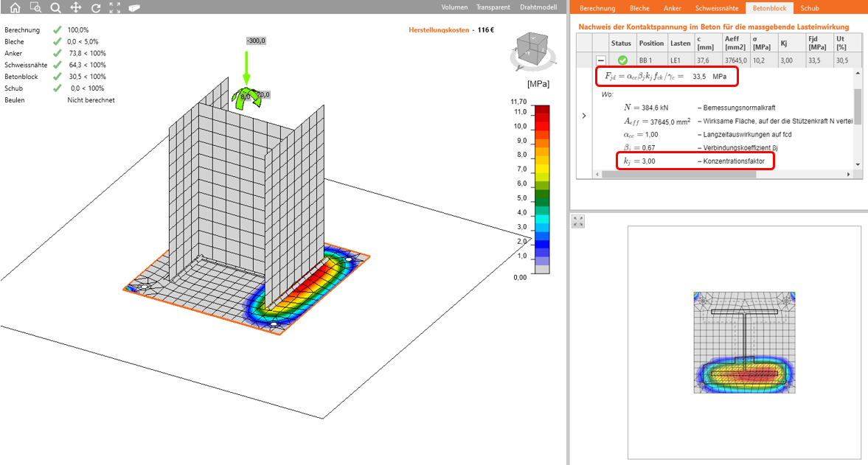Maximize the 2D base plate preview
The height and width of the screenshot is (465, 868).
coord(578,221)
